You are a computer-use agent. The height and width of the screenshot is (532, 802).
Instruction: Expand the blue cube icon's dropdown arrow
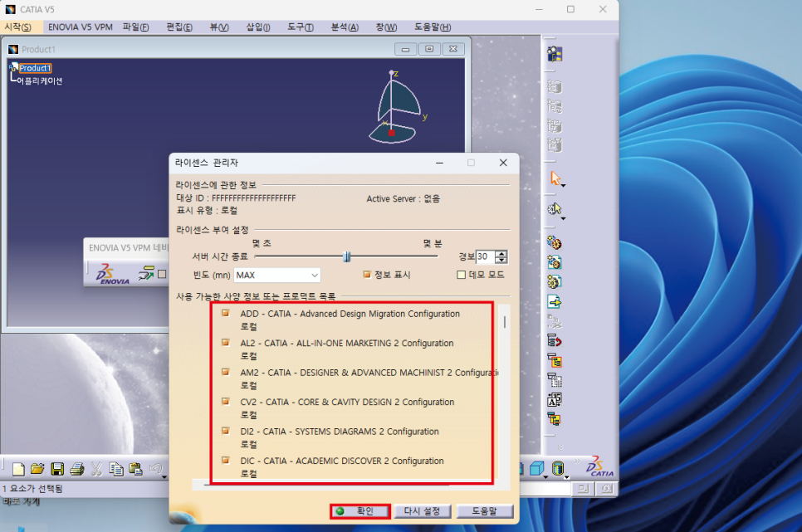(x=545, y=476)
